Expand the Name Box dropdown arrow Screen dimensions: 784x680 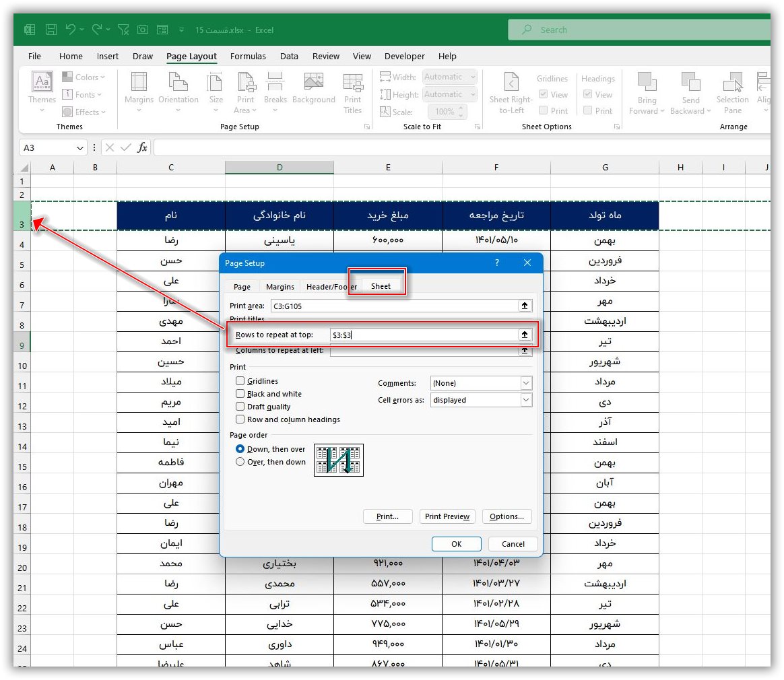click(81, 147)
